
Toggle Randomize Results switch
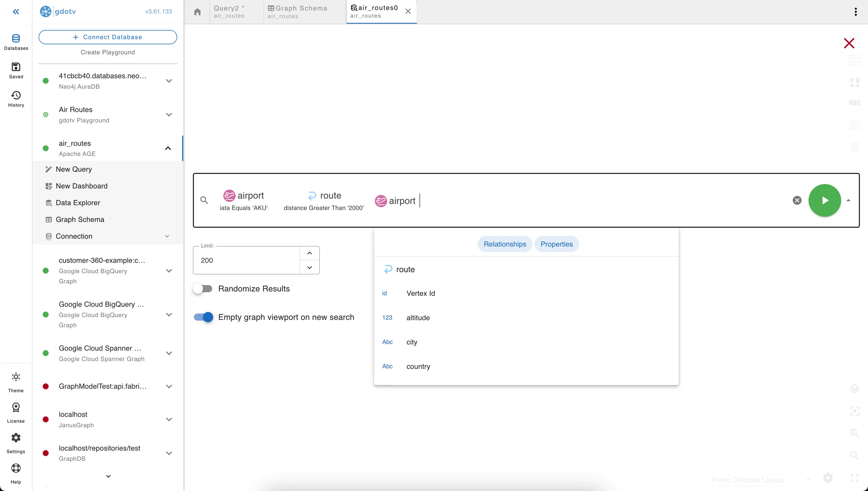click(x=203, y=289)
